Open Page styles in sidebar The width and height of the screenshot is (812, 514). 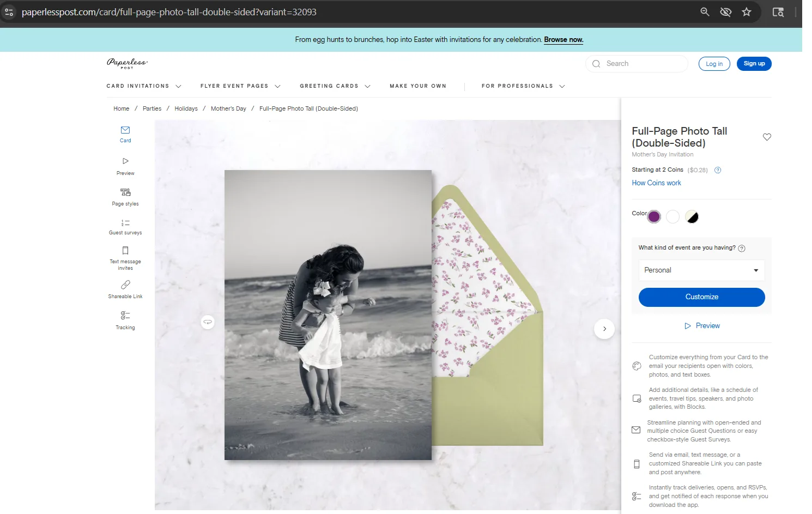(125, 197)
